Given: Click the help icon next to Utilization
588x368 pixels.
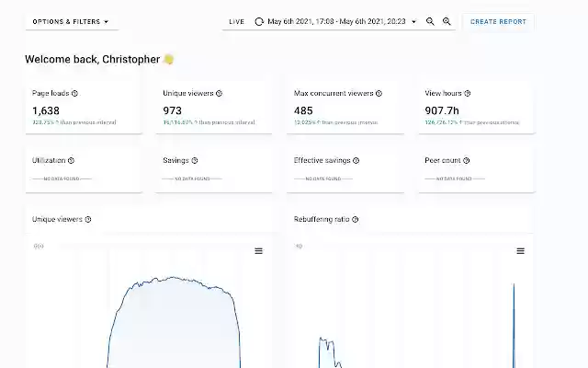Looking at the screenshot, I should click(71, 160).
